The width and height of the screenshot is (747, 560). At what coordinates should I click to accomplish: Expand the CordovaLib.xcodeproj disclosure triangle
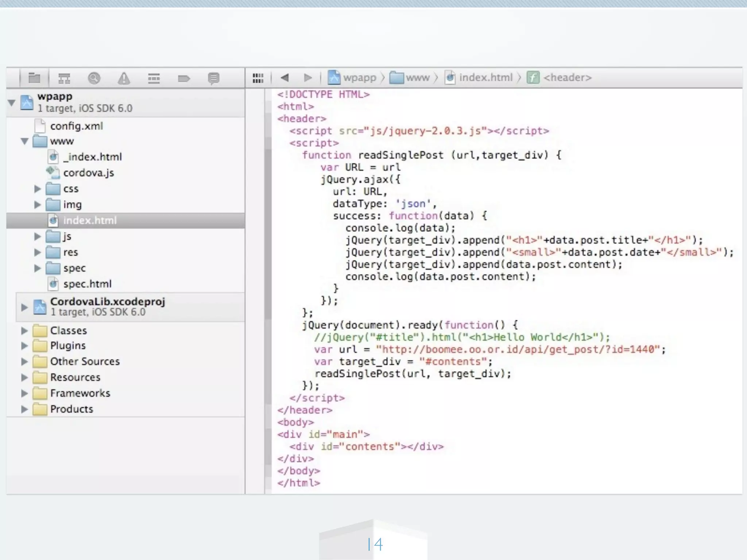click(24, 307)
